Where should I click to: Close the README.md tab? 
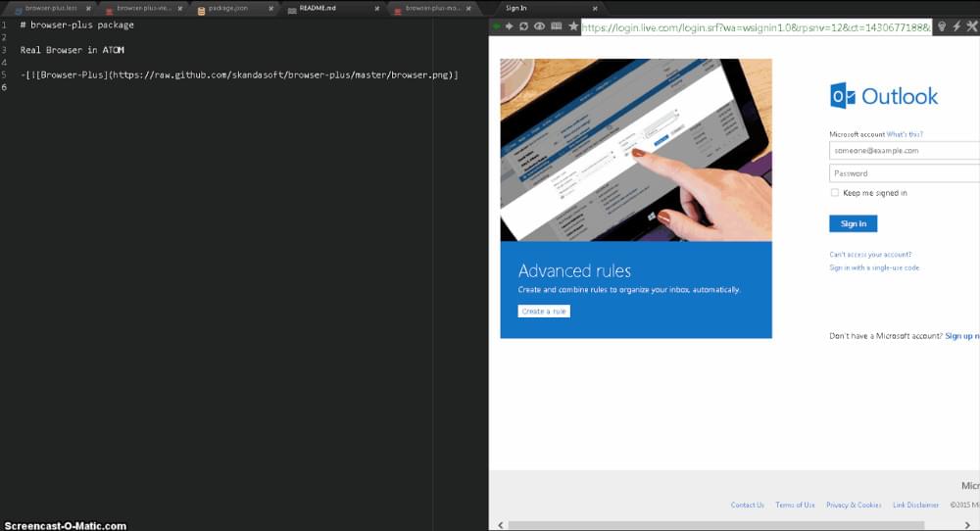pyautogui.click(x=377, y=8)
